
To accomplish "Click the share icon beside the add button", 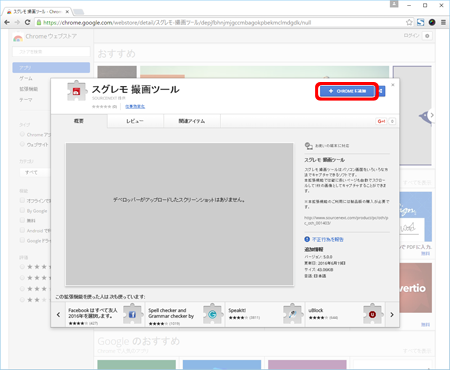I will click(x=381, y=91).
